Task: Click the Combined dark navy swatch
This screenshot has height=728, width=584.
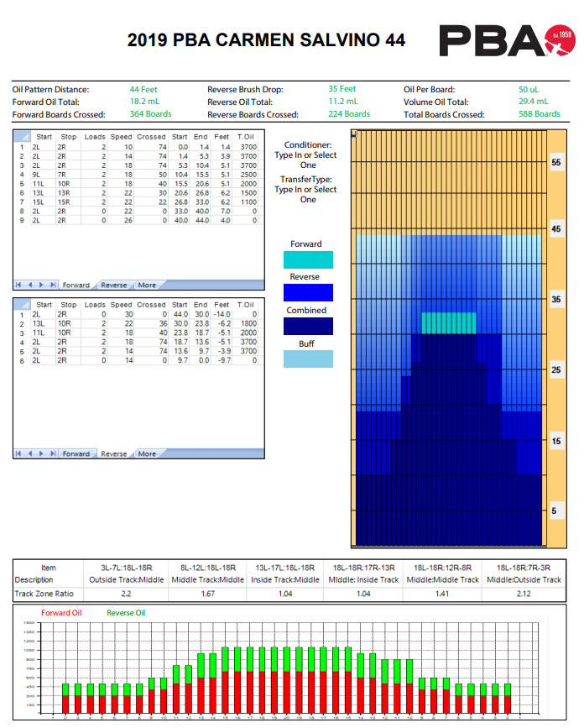Action: [x=308, y=326]
